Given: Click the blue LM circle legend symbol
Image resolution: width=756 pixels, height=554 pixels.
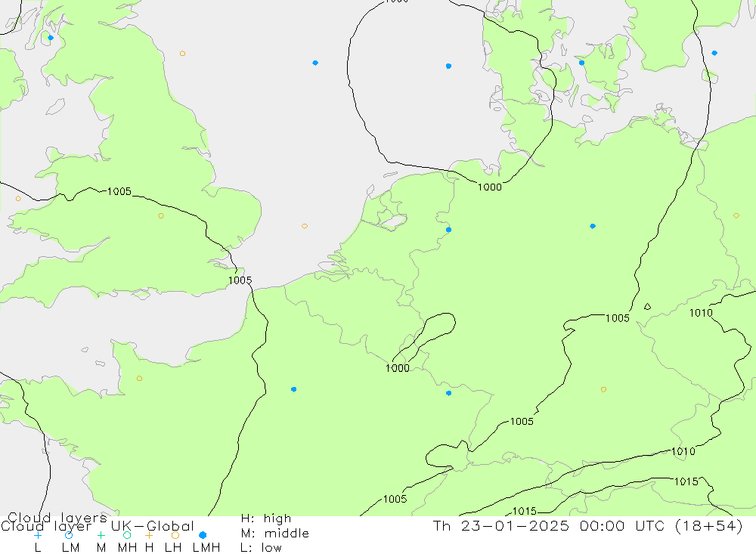Looking at the screenshot, I should (69, 535).
